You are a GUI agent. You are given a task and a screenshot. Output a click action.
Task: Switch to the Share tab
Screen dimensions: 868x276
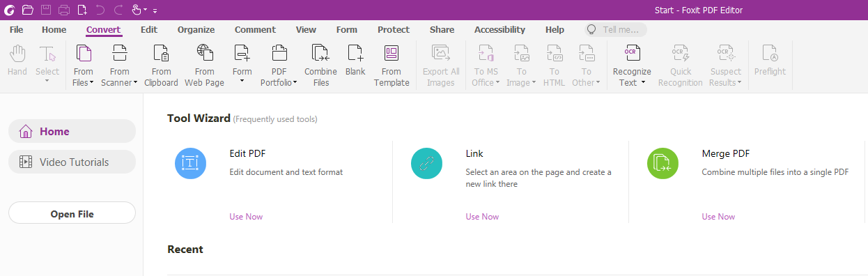(x=442, y=30)
